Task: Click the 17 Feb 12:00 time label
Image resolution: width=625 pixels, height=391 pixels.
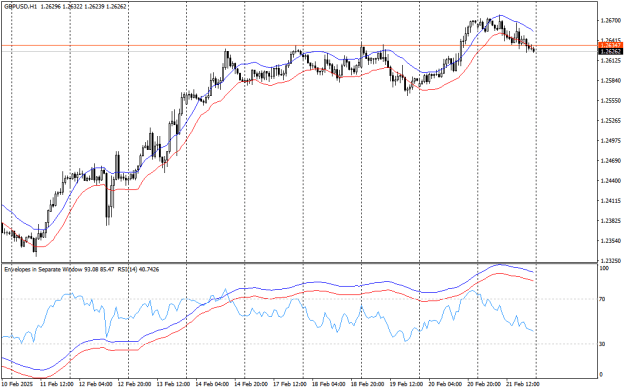Action: point(290,384)
